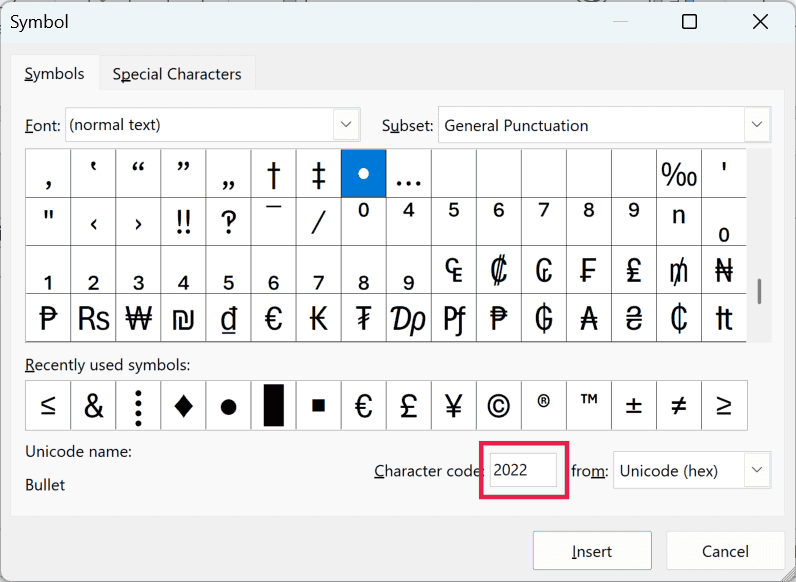Choose the recently used registered symbol
This screenshot has height=582, width=796.
[x=544, y=405]
